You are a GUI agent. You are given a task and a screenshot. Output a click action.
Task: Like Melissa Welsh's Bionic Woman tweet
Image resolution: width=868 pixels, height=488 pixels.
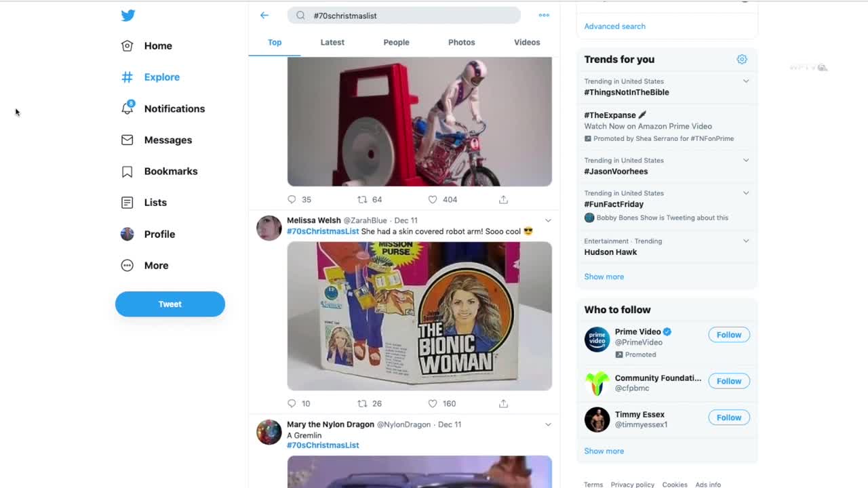433,403
